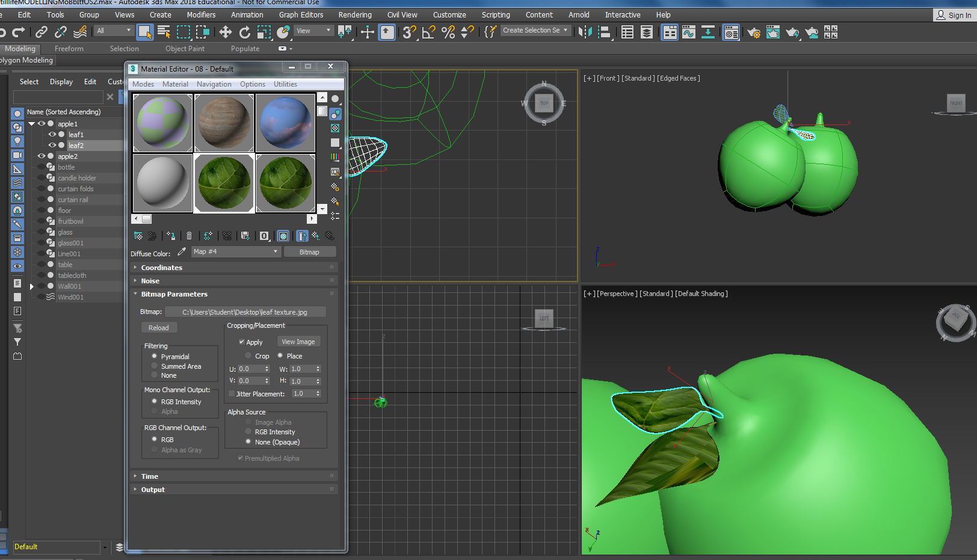Open the Map #4 name dropdown
The width and height of the screenshot is (977, 560).
click(x=276, y=251)
